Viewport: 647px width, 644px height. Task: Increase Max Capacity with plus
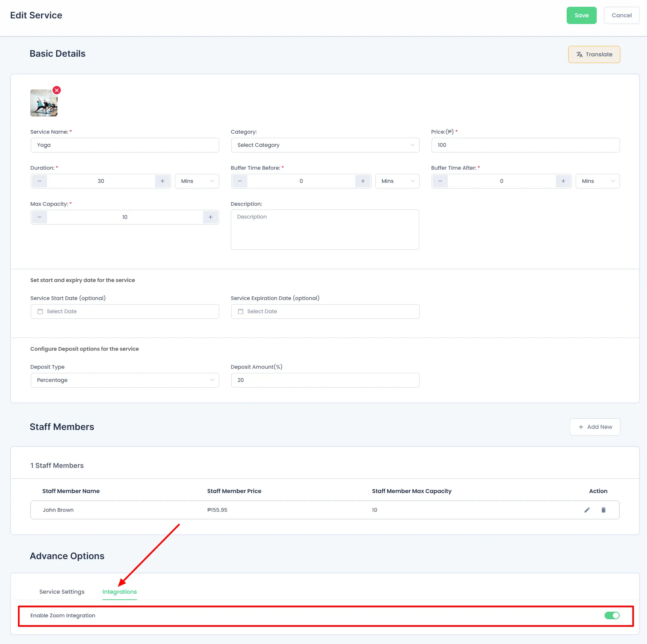click(x=211, y=217)
